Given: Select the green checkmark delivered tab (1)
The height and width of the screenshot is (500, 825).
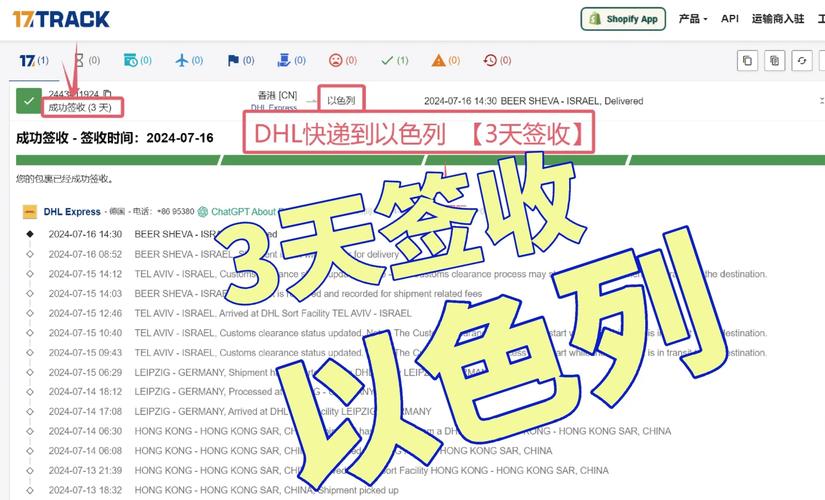Looking at the screenshot, I should coord(395,61).
